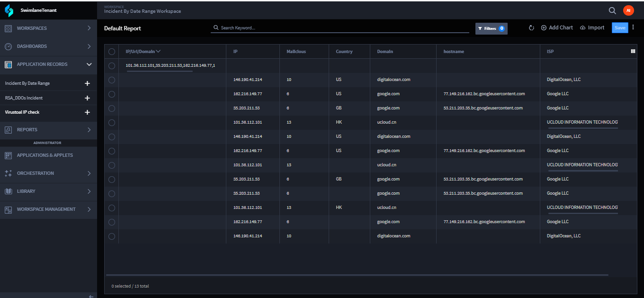
Task: Open the Filters button
Action: click(x=491, y=28)
